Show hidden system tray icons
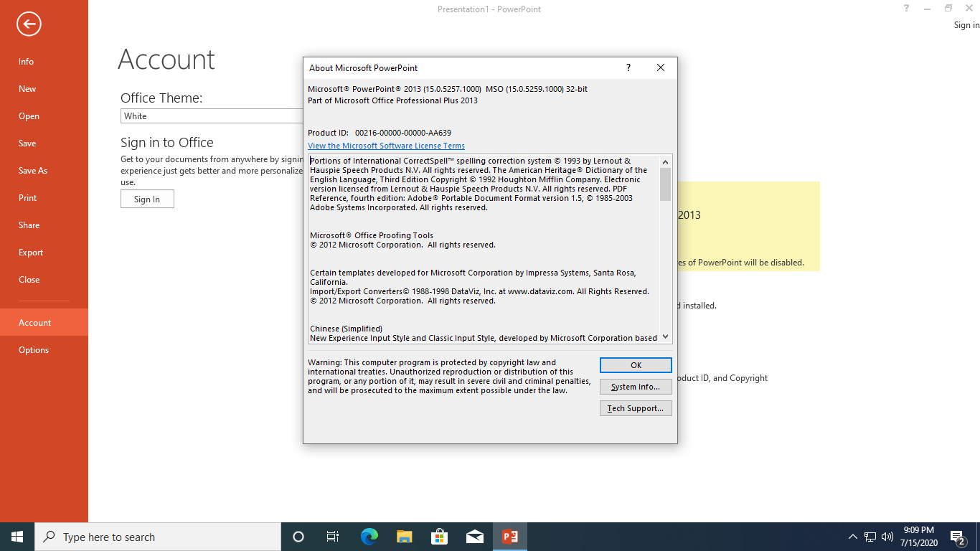This screenshot has height=551, width=980. [852, 537]
